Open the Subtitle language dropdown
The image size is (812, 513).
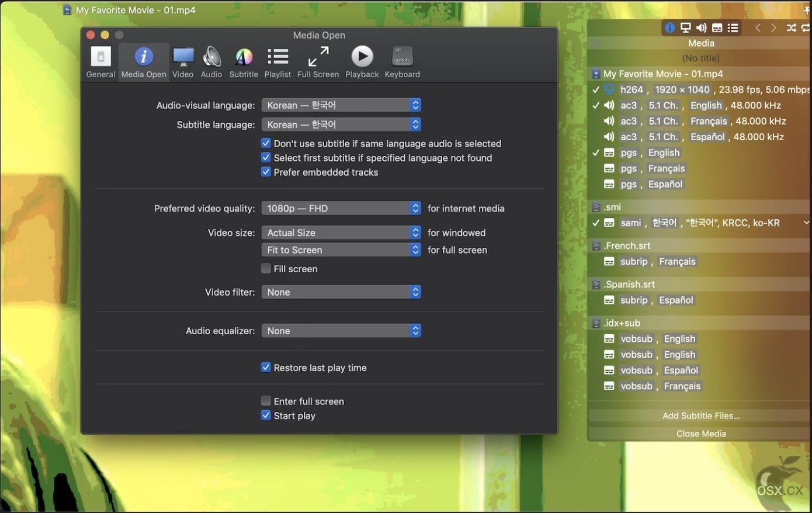[x=341, y=124]
